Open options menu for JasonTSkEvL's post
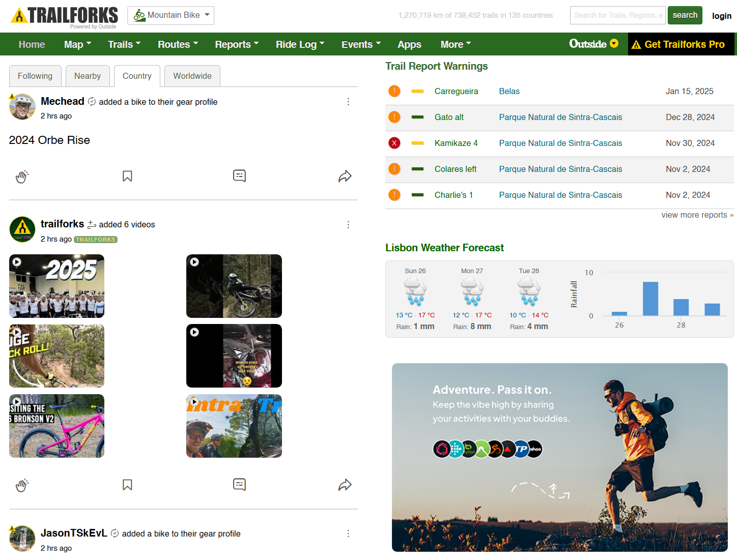Viewport: 737px width, 560px height. [348, 534]
